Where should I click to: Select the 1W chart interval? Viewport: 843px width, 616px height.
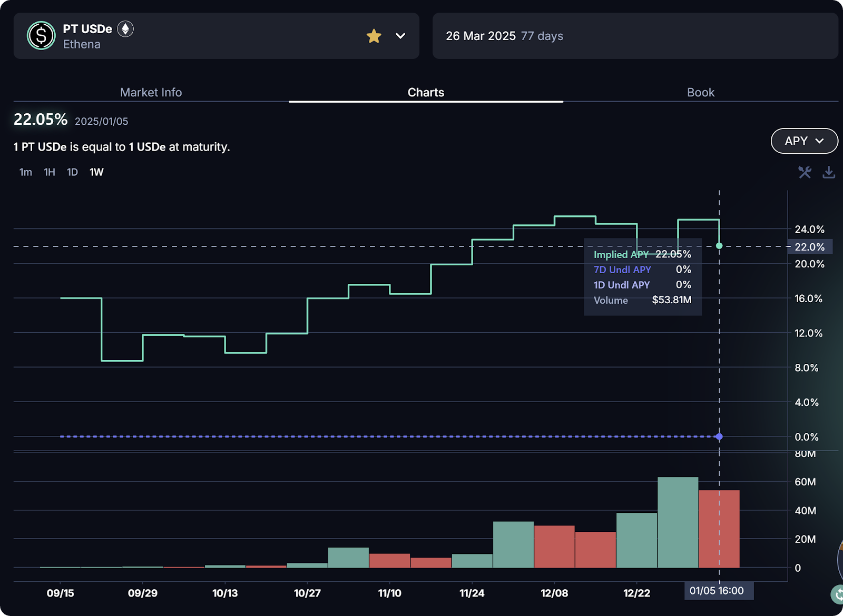pyautogui.click(x=96, y=172)
